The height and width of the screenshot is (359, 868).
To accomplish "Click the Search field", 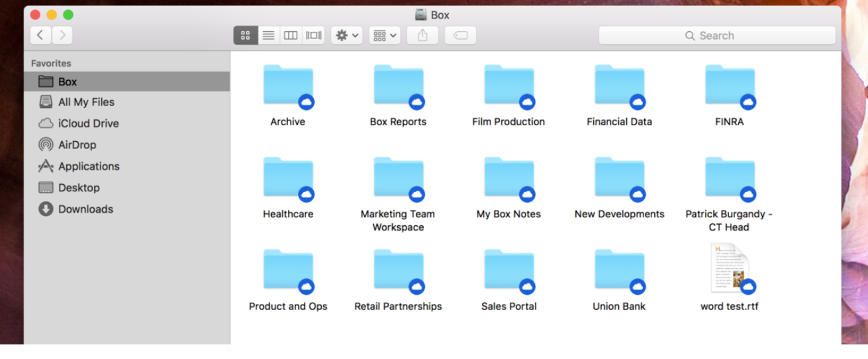I will tap(717, 36).
